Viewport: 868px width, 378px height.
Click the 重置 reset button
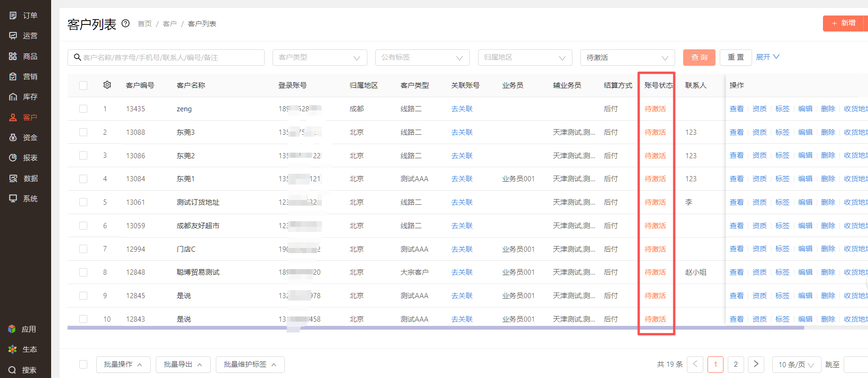tap(736, 57)
